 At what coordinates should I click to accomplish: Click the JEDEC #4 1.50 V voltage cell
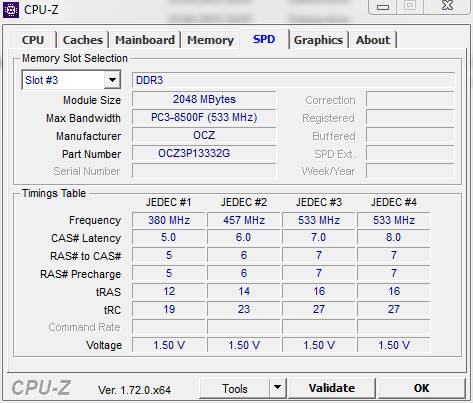point(394,345)
